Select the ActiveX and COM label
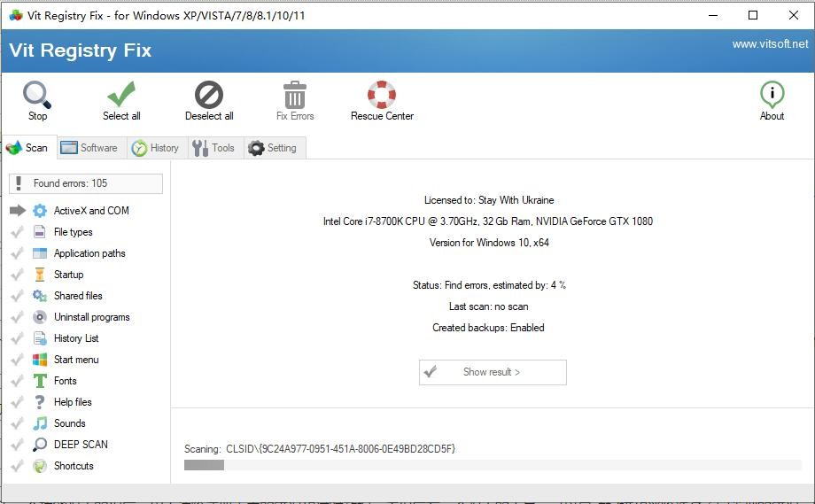This screenshot has width=815, height=504. (91, 211)
